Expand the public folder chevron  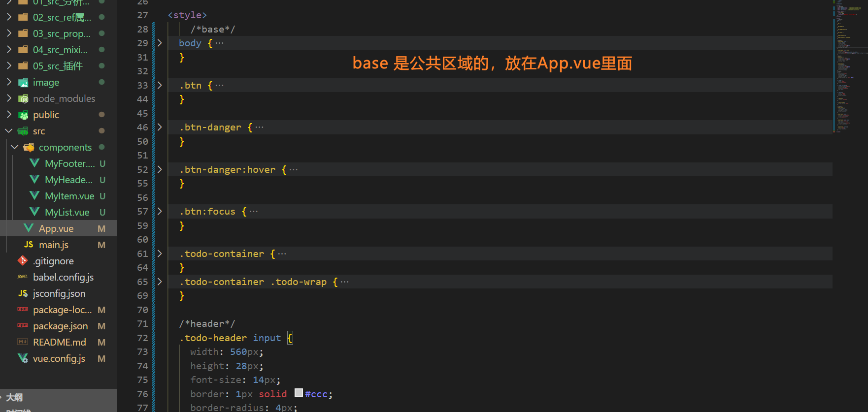[x=9, y=115]
